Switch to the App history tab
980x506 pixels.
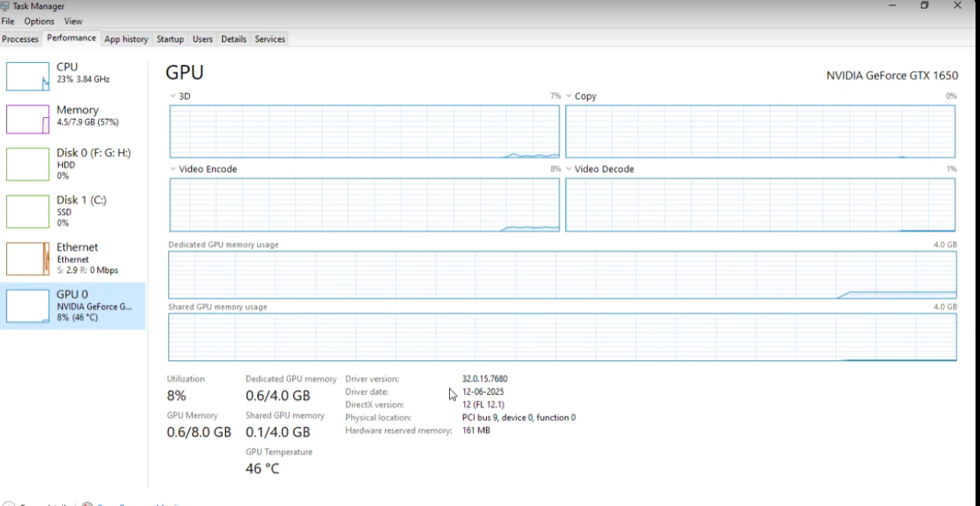tap(126, 39)
